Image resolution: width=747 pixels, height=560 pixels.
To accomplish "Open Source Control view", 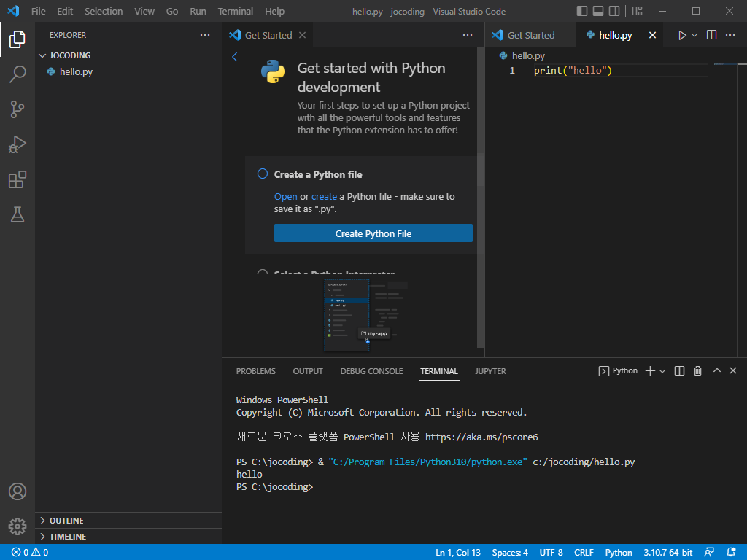I will (x=18, y=109).
